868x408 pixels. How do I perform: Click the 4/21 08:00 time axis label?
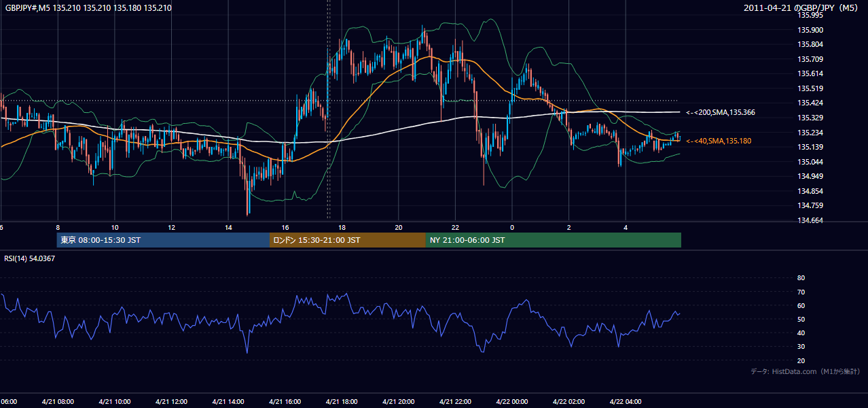click(x=58, y=402)
